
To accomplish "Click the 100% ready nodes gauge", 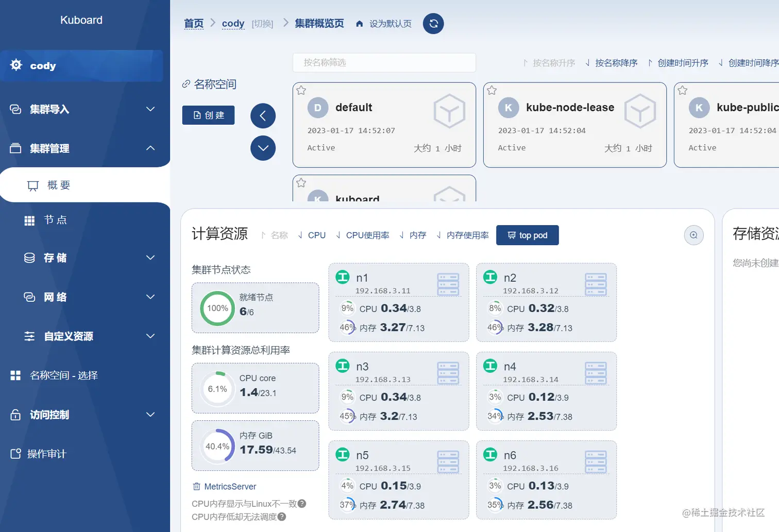I will pos(217,308).
